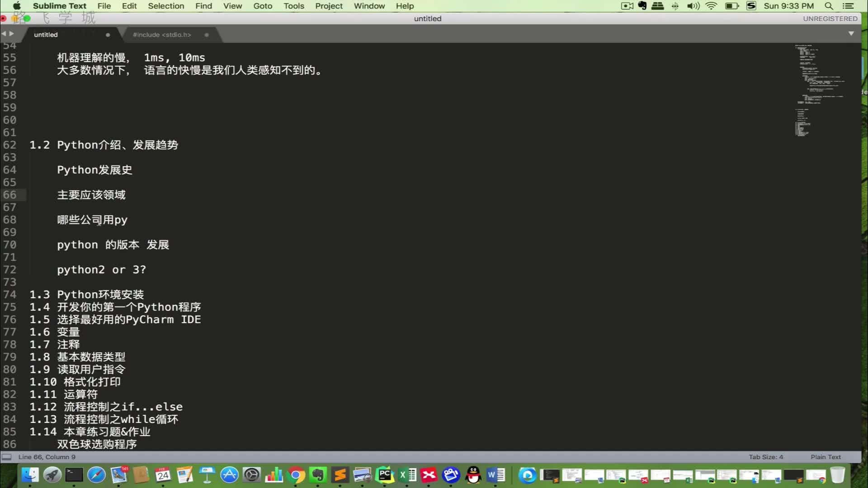
Task: Open the Selection menu
Action: point(166,6)
